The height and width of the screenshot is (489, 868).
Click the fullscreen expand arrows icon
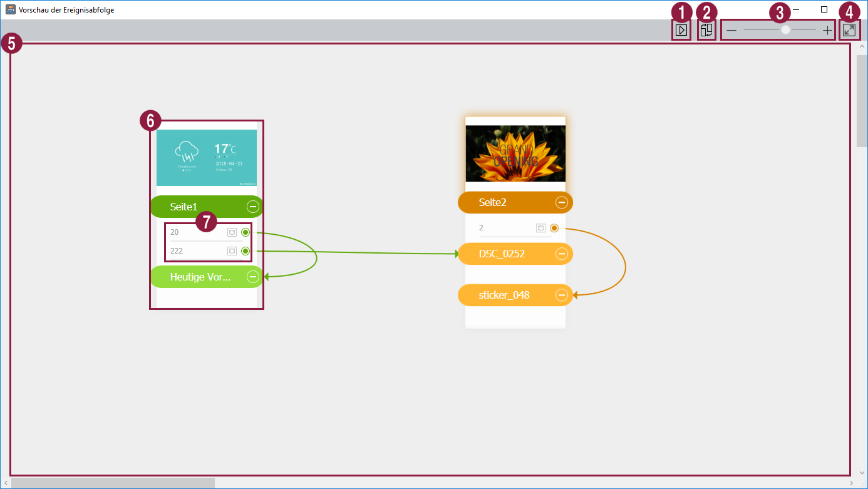click(849, 30)
